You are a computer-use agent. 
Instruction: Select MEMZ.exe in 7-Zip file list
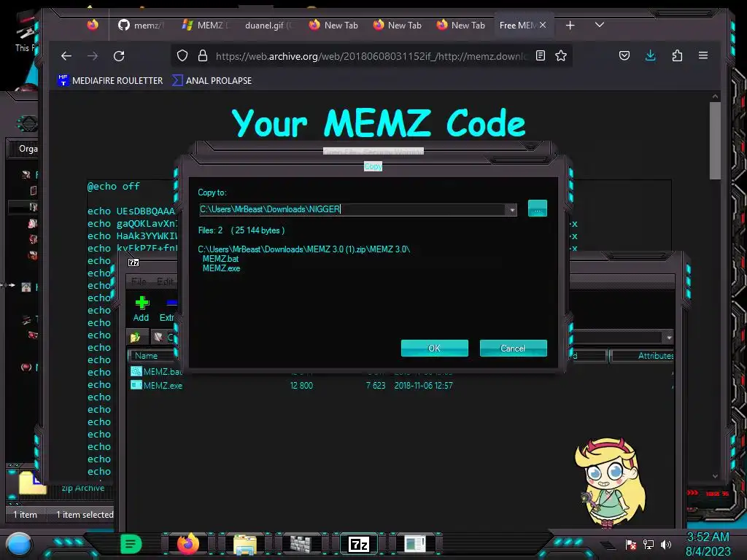[163, 386]
